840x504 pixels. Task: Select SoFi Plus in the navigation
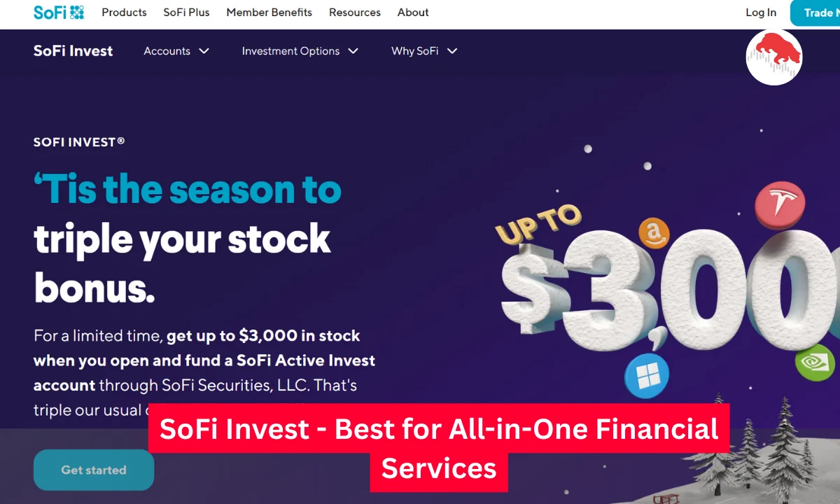pyautogui.click(x=186, y=12)
